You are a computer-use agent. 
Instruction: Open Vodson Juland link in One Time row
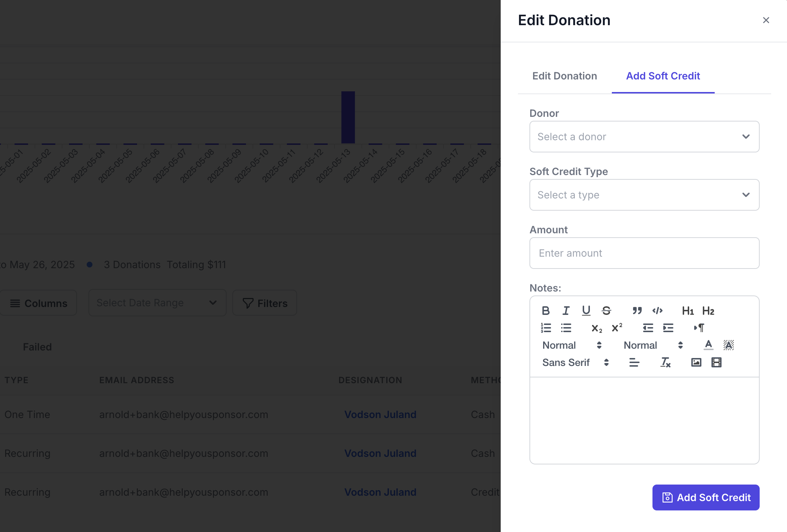[x=380, y=414]
